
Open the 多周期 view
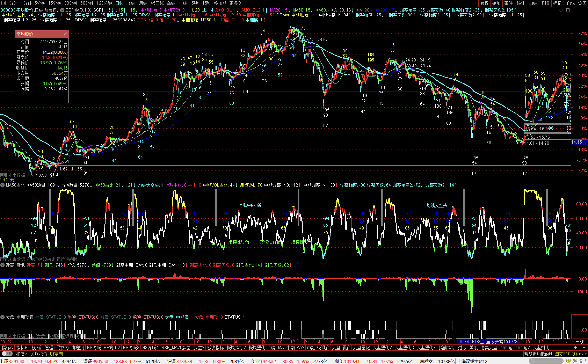pos(220,3)
